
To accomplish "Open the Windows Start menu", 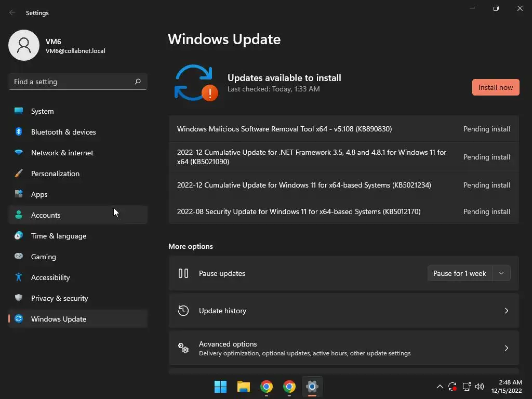I will tap(220, 387).
